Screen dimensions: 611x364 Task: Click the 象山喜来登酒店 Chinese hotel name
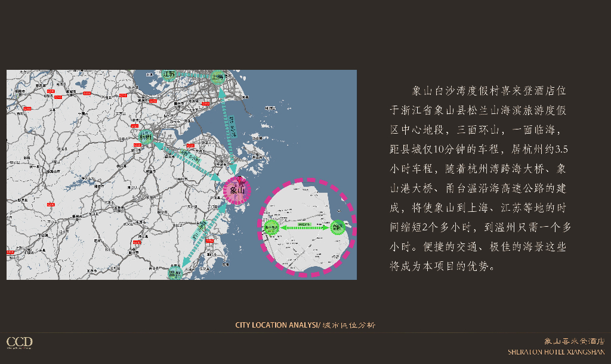pos(574,341)
